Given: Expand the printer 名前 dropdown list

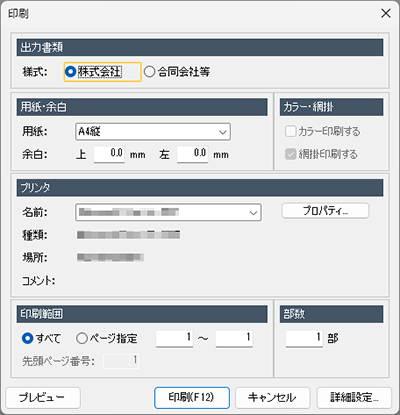Looking at the screenshot, I should click(168, 212).
